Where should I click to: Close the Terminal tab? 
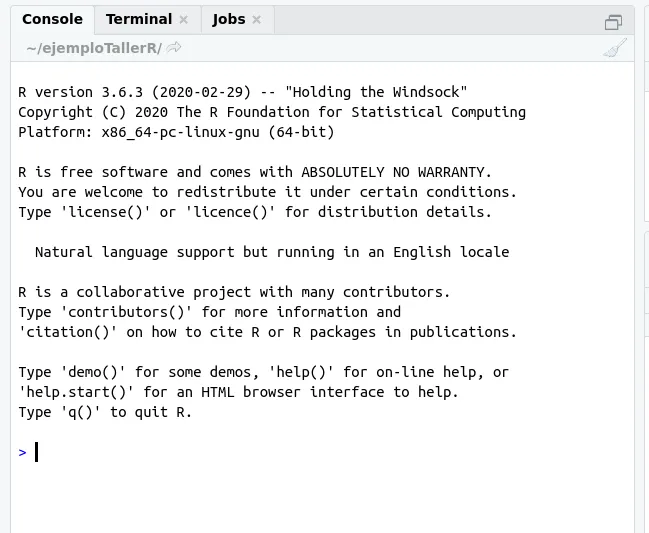184,19
